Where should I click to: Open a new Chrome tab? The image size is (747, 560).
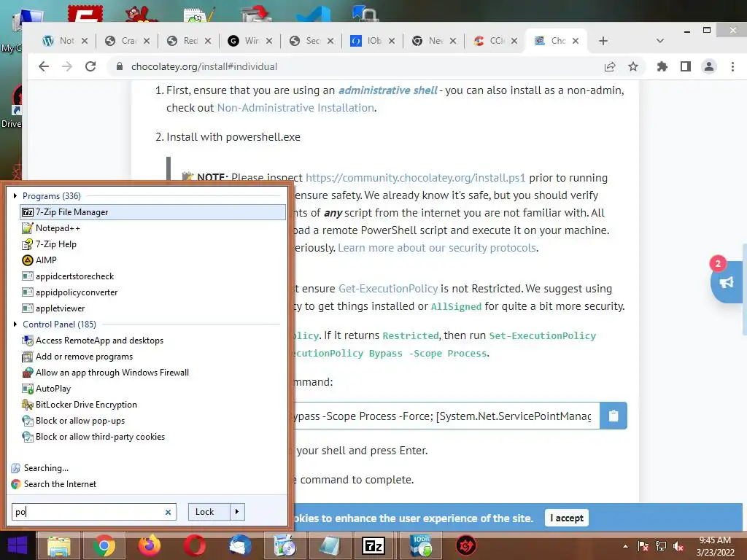(x=603, y=41)
